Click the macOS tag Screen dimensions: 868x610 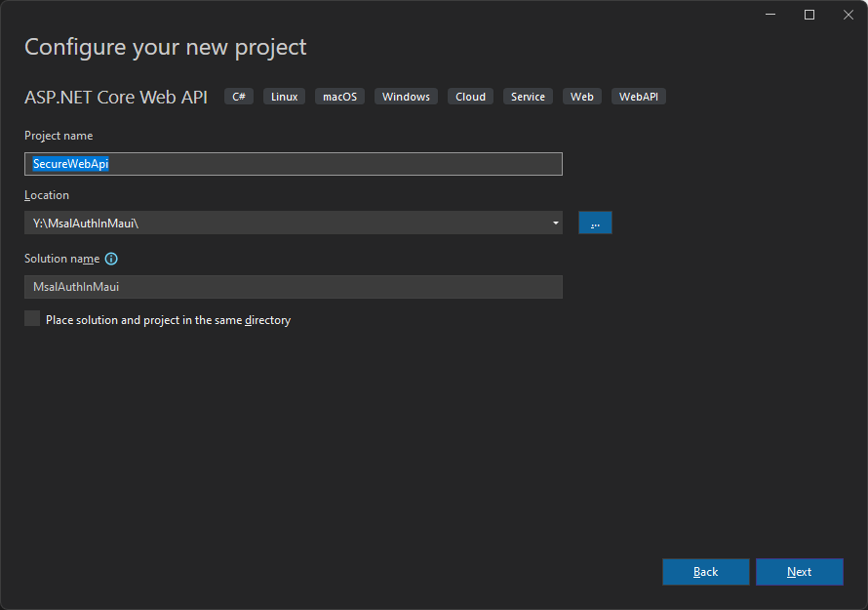[340, 97]
